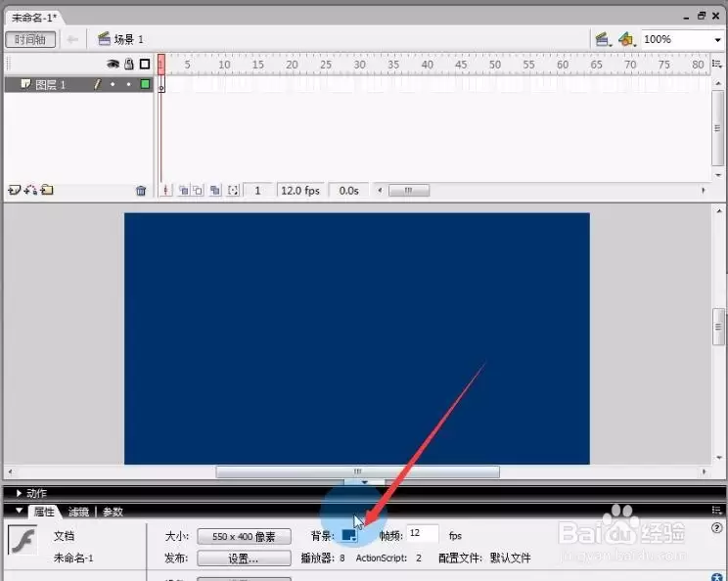Viewport: 728px width, 581px height.
Task: Toggle green outline swatch of 图层 1
Action: point(146,84)
